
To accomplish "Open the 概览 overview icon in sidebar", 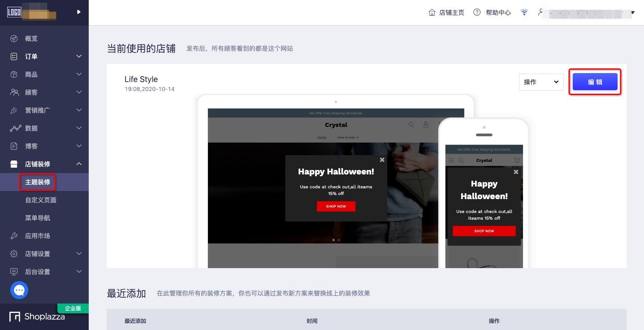I will click(14, 39).
